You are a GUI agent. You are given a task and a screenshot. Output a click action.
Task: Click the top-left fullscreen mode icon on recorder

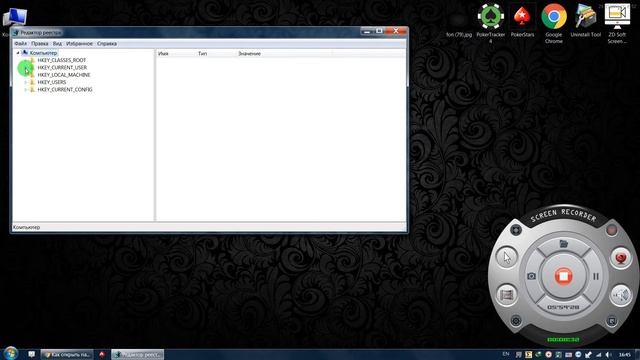click(x=516, y=230)
